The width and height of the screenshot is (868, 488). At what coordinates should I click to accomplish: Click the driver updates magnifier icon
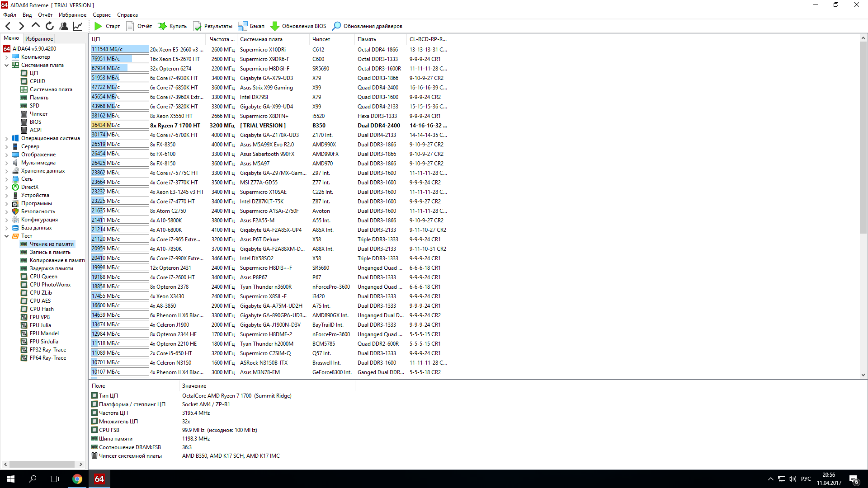(x=336, y=26)
